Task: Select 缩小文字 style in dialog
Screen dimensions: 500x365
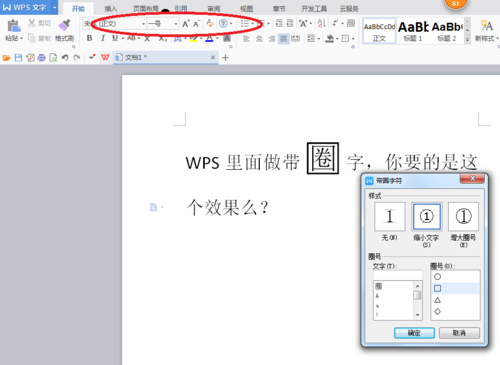Action: tap(427, 217)
